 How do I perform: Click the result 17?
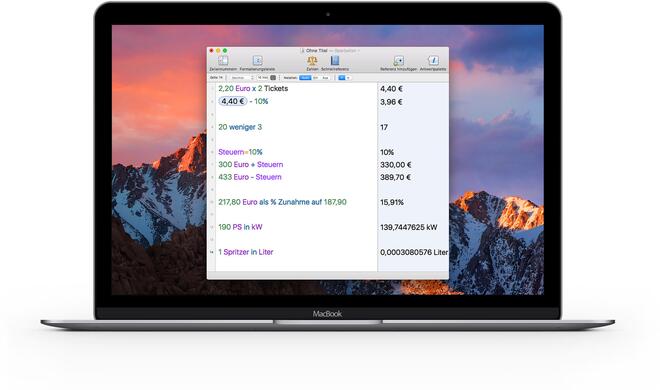click(x=384, y=127)
